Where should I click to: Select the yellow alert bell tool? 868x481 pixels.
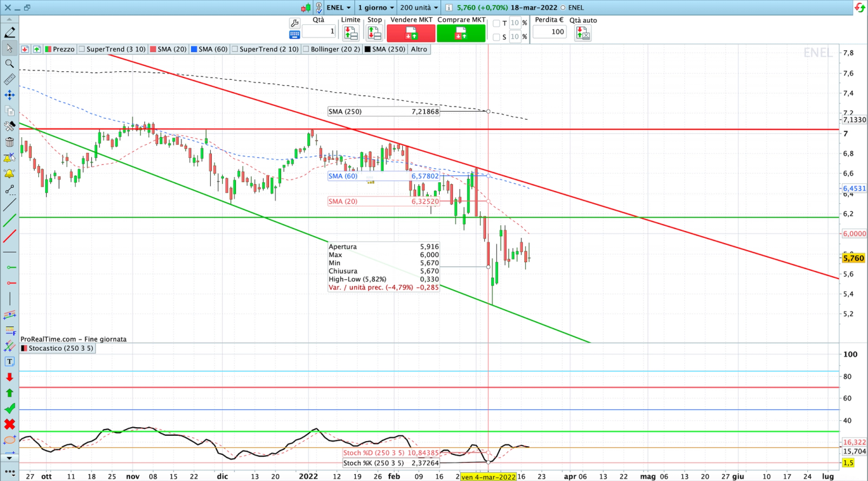(x=9, y=173)
